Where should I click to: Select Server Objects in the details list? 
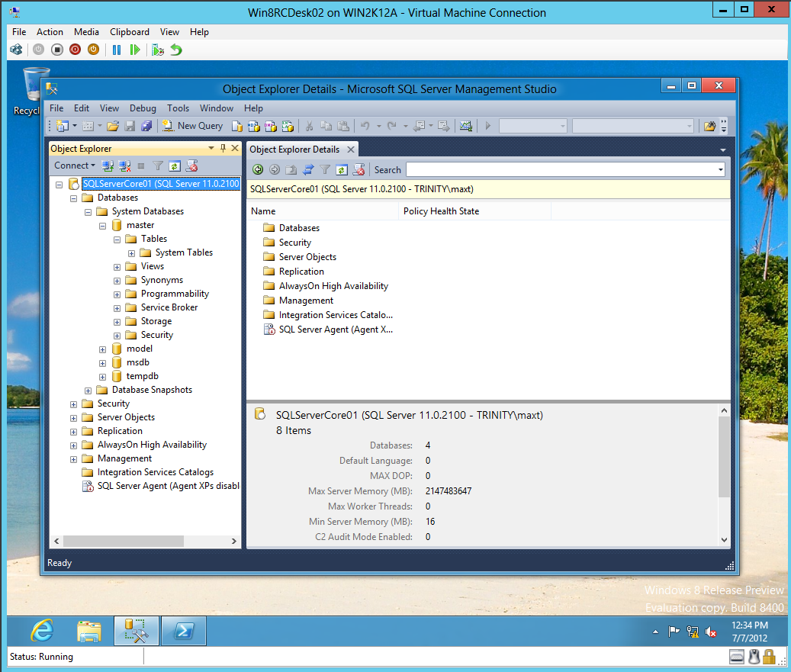[x=307, y=257]
